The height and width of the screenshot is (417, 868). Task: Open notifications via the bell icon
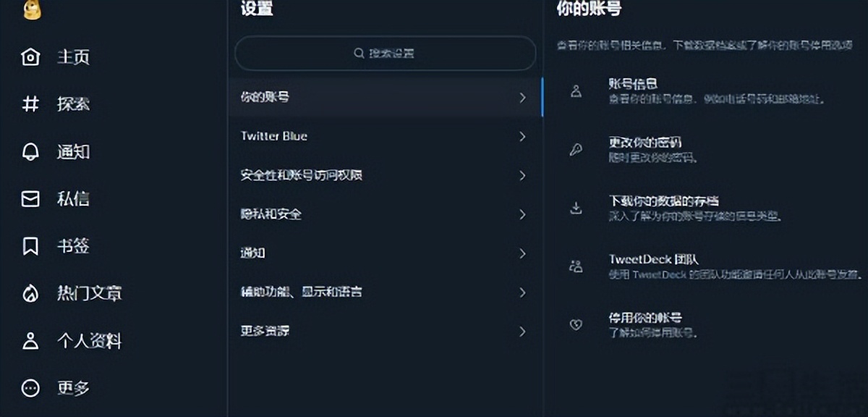pyautogui.click(x=30, y=151)
